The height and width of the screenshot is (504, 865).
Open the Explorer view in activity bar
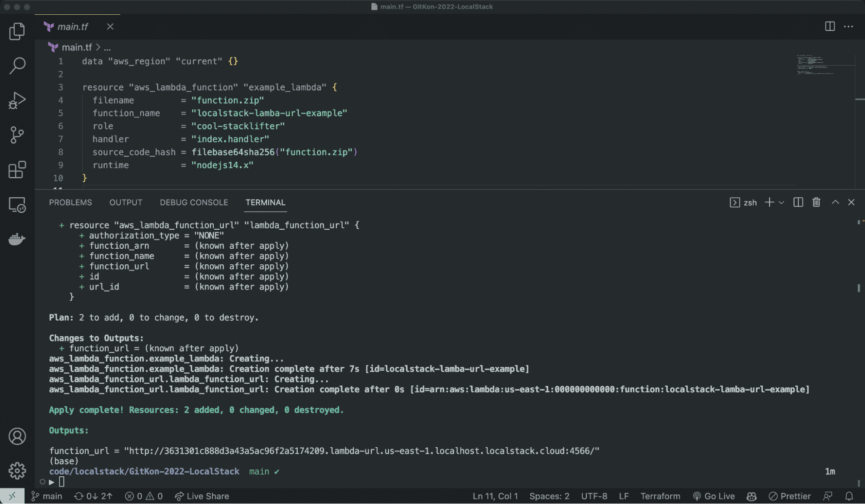pos(17,31)
